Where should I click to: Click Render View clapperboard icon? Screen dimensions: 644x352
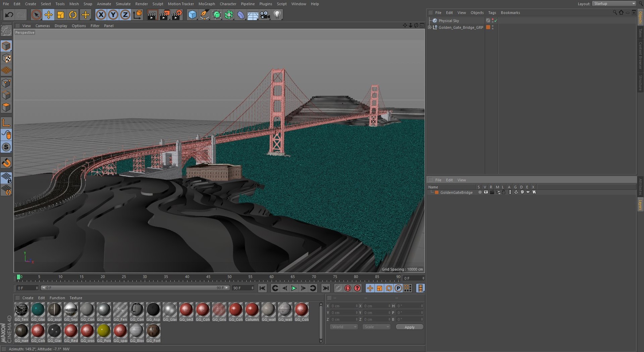tap(152, 15)
